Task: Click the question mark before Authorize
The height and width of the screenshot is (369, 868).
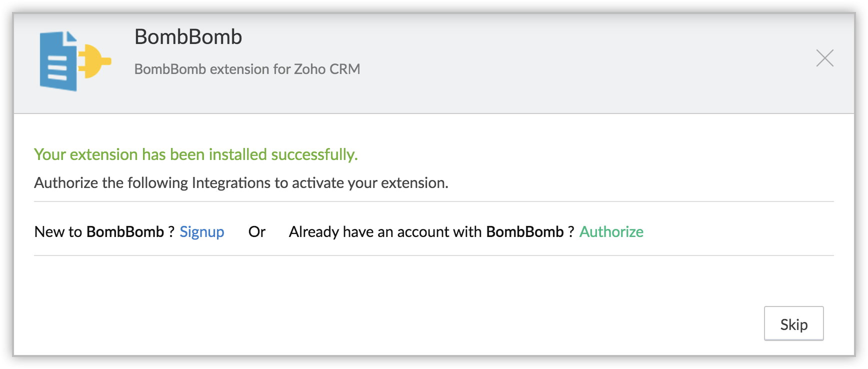Action: click(571, 232)
